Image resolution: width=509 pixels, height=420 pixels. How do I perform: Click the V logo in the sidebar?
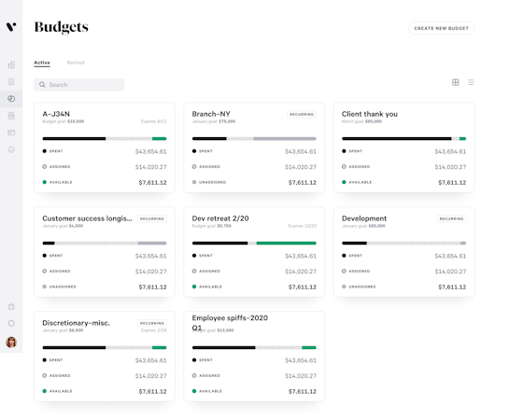tap(11, 26)
